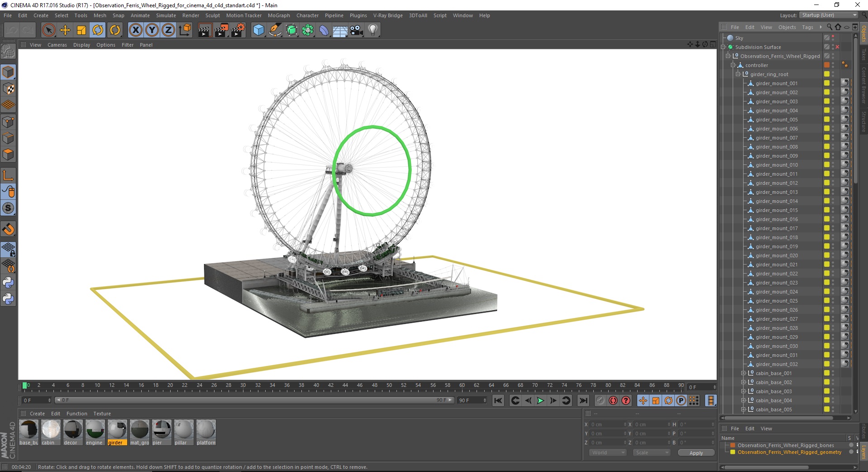
Task: Select the girder material
Action: point(117,433)
